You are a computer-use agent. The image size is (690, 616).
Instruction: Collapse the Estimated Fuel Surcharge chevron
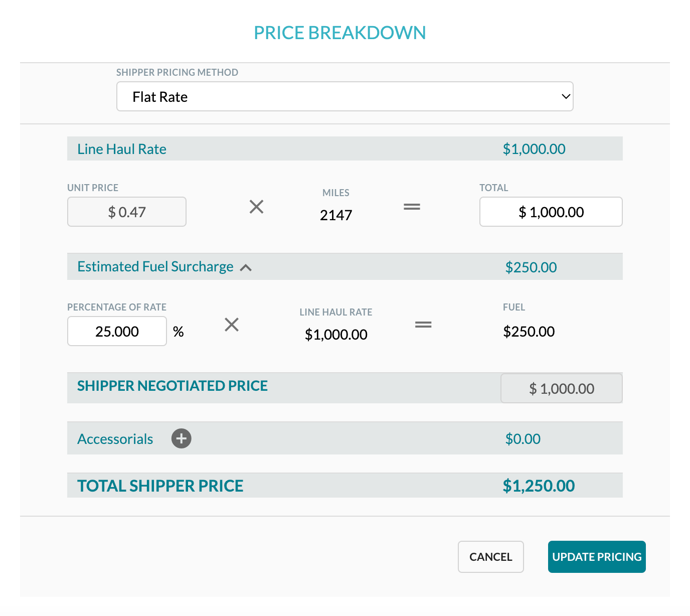[246, 267]
